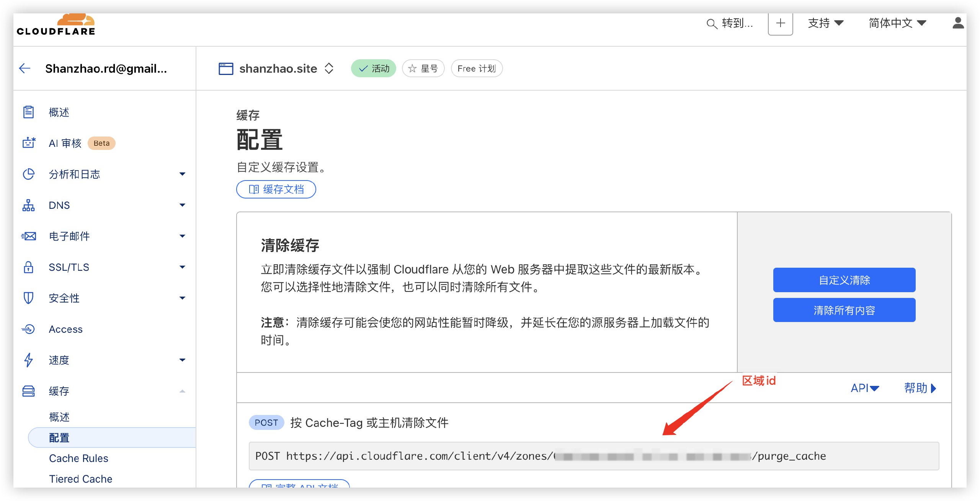Select 配置 submenu item
The height and width of the screenshot is (501, 980).
112,438
